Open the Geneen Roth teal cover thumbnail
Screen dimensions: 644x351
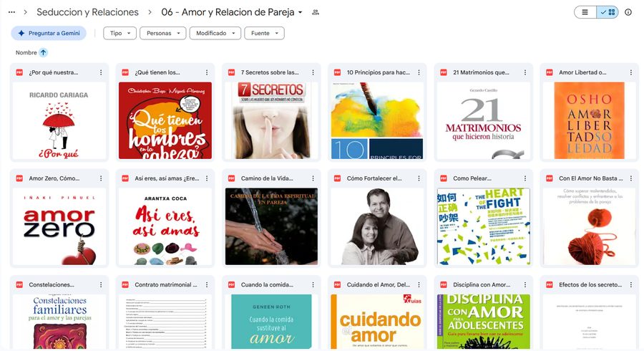(x=271, y=322)
